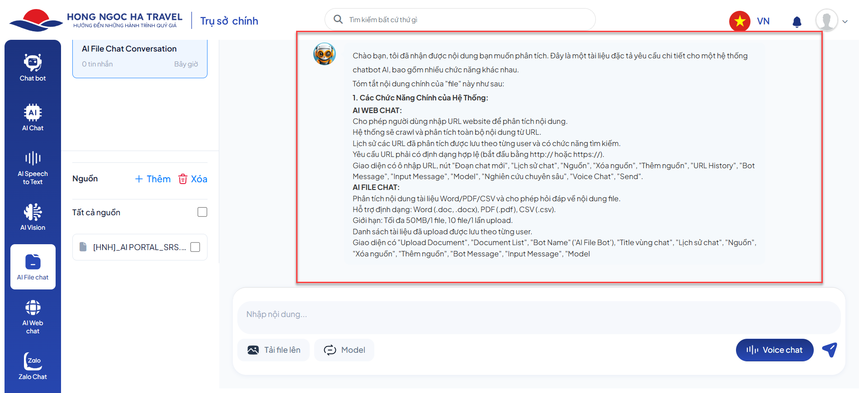Click the notification bell icon

[797, 22]
